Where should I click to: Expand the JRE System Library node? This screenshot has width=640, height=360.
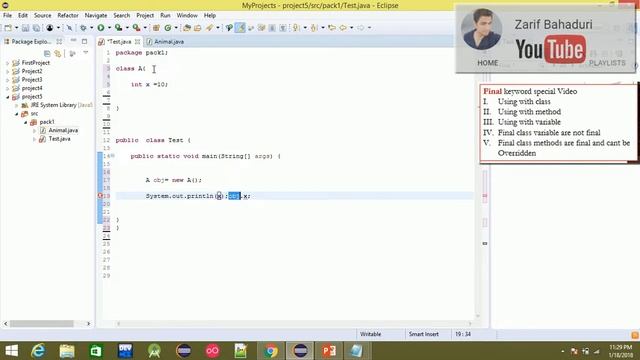[17, 105]
